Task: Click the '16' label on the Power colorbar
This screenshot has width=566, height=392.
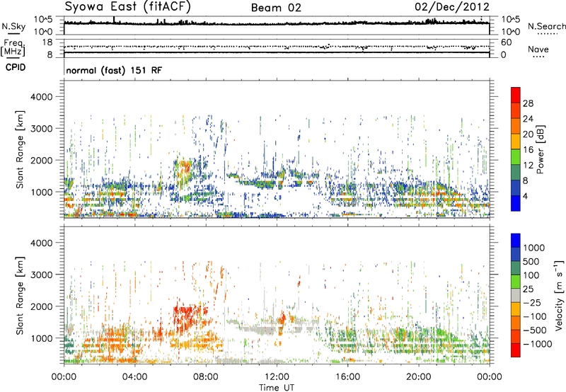Action: [x=528, y=150]
